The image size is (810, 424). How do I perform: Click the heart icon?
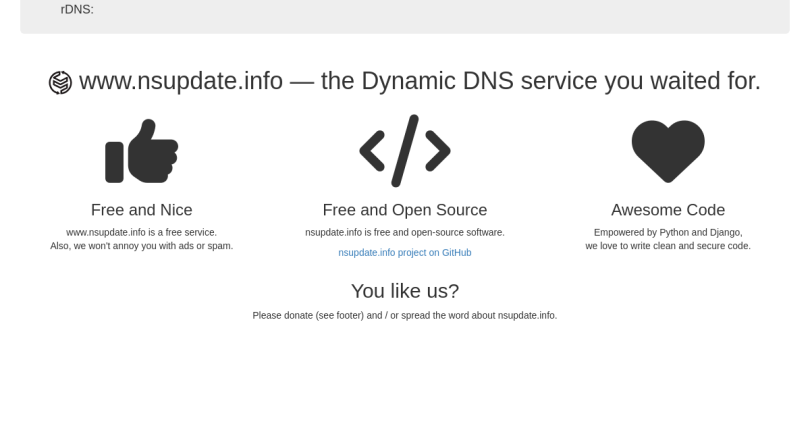pyautogui.click(x=668, y=151)
